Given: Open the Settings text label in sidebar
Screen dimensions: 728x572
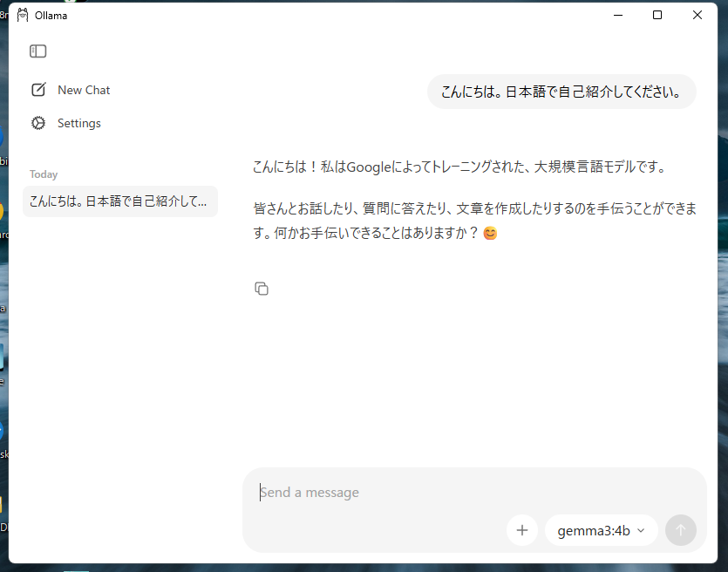Looking at the screenshot, I should (x=79, y=123).
